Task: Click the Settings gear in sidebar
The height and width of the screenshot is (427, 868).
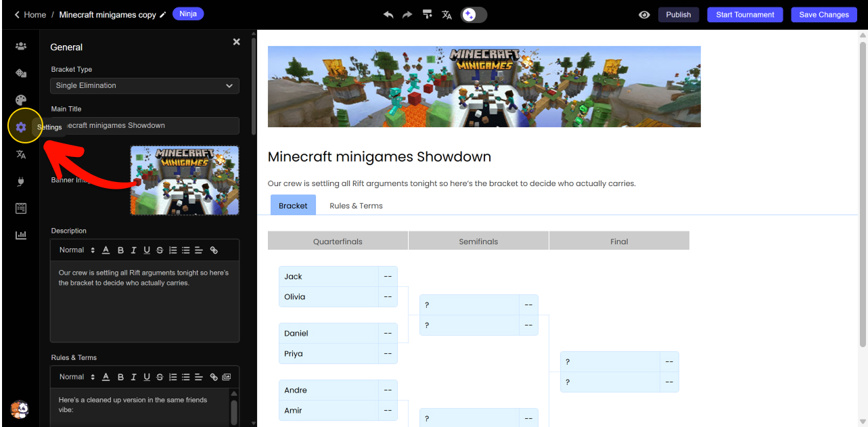Action: [21, 127]
